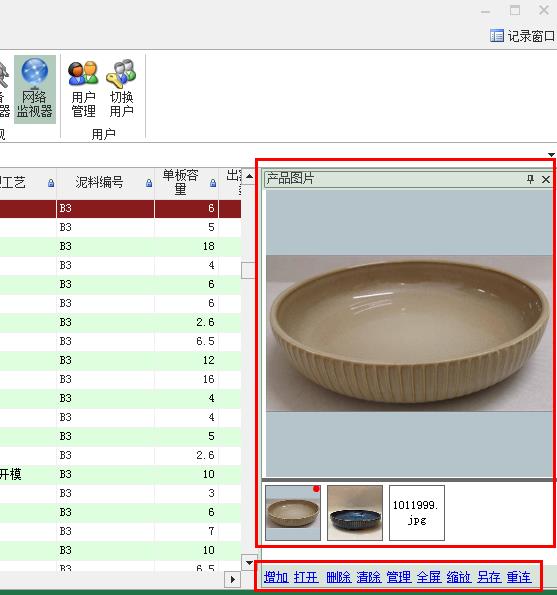Click the 全屏 fullscreen link
The image size is (557, 595).
point(429,578)
